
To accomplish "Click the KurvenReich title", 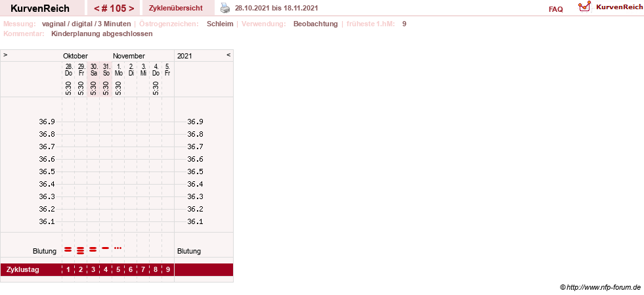I will pyautogui.click(x=40, y=9).
